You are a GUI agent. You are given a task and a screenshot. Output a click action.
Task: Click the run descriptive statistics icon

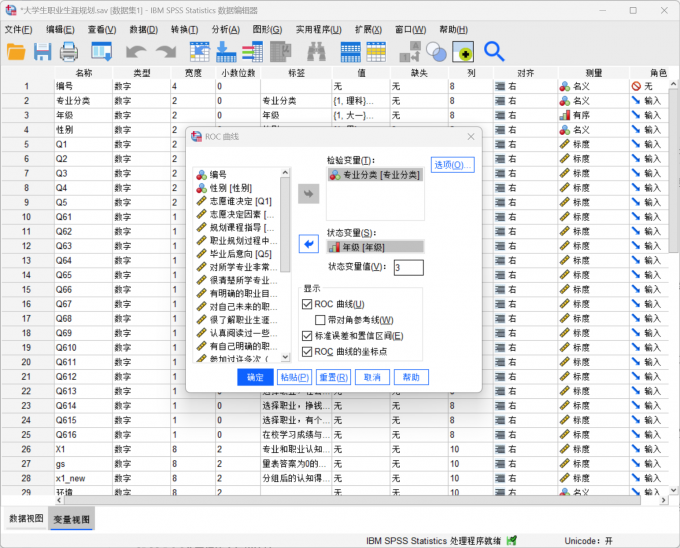point(281,52)
